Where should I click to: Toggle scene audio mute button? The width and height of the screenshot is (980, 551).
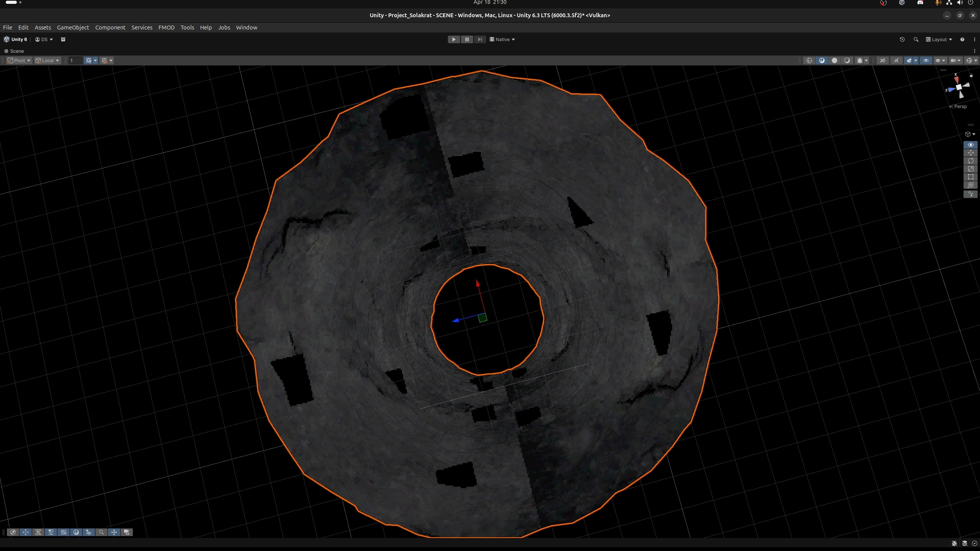point(896,60)
